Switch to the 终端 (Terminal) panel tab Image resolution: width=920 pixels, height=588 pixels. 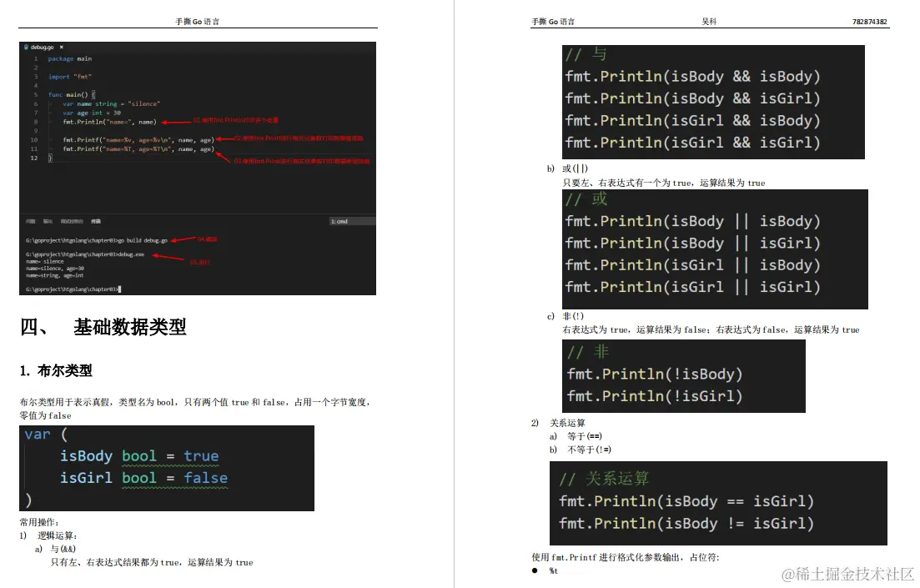click(x=96, y=221)
